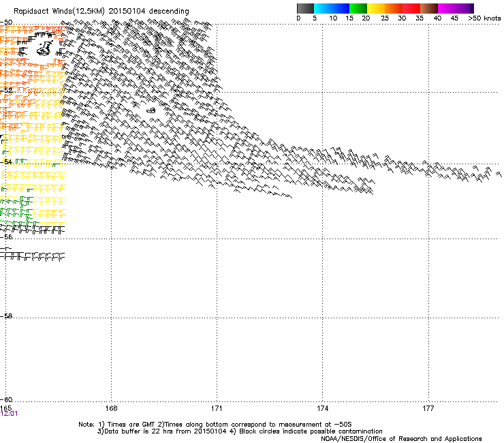Viewport: 504px width, 443px height.
Task: Click the island outline near -50.5 latitude
Action: [x=45, y=48]
